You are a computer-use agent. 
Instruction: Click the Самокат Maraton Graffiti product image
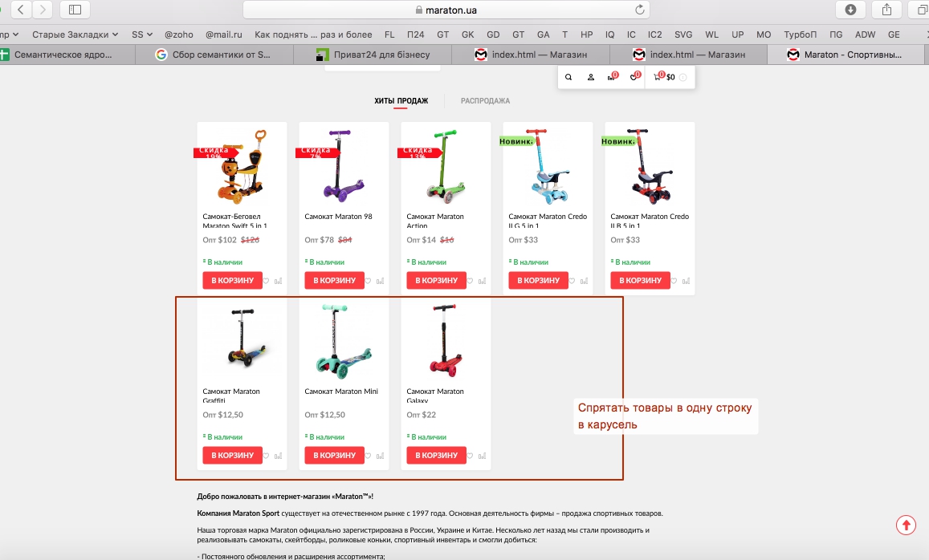point(241,341)
